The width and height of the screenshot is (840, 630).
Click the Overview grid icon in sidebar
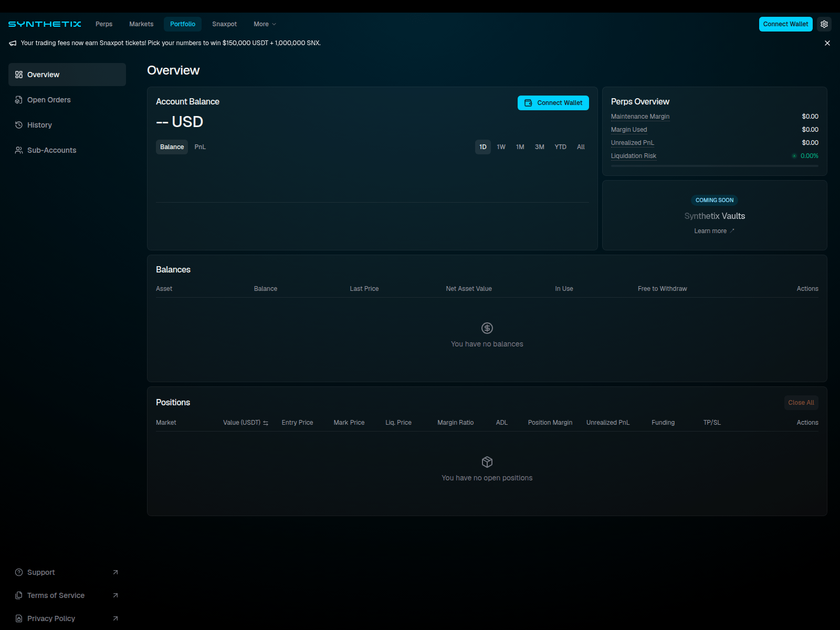click(x=19, y=75)
